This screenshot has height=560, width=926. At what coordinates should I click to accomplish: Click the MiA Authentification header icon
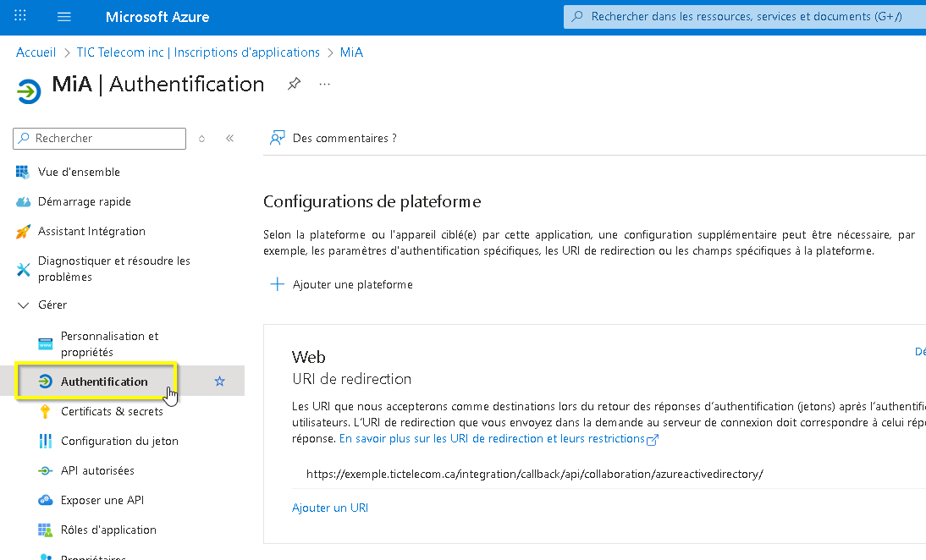tap(28, 91)
